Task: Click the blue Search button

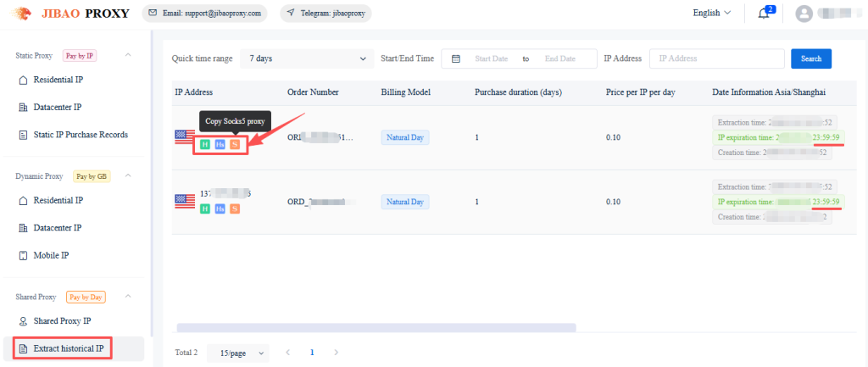Action: (x=810, y=58)
